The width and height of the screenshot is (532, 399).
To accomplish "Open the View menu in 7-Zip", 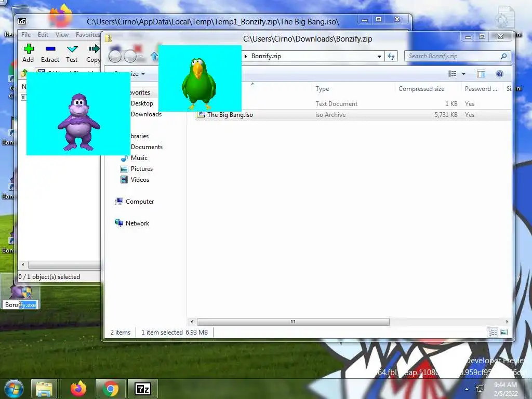I will (62, 35).
